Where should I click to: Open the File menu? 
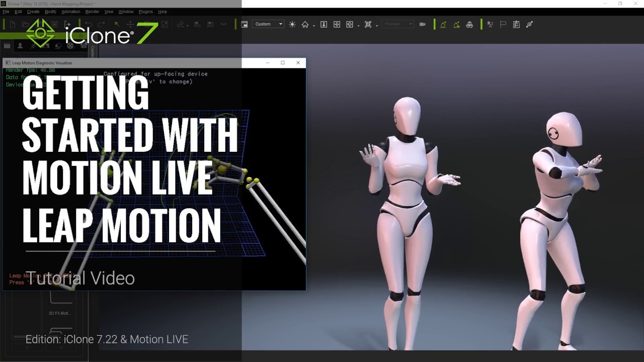(x=6, y=12)
